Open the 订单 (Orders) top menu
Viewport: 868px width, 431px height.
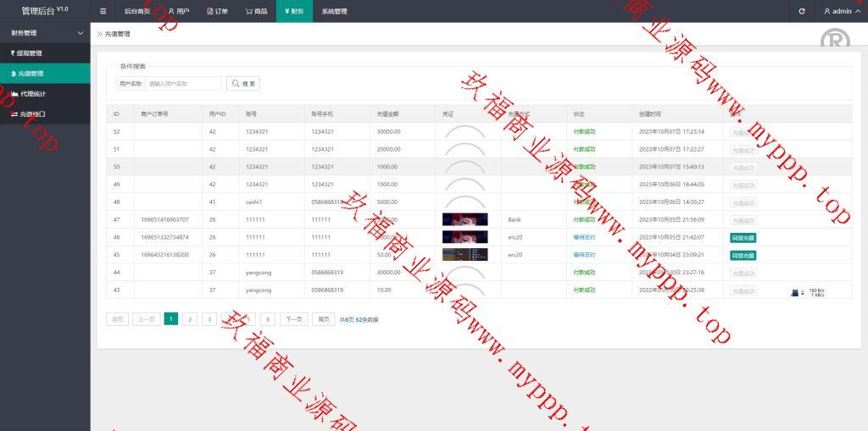coord(218,11)
